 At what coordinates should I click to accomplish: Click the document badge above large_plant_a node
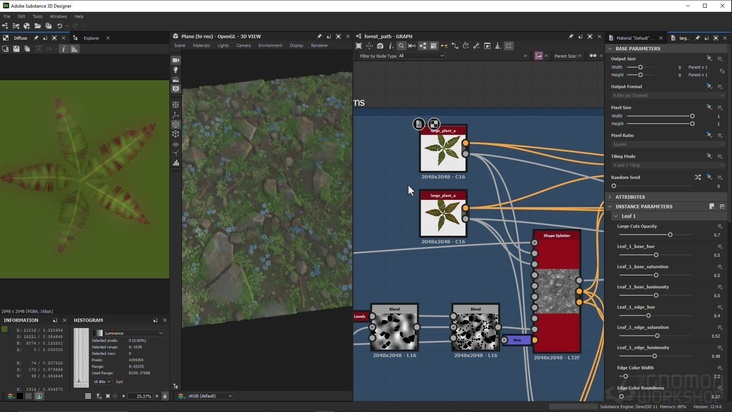(x=419, y=124)
